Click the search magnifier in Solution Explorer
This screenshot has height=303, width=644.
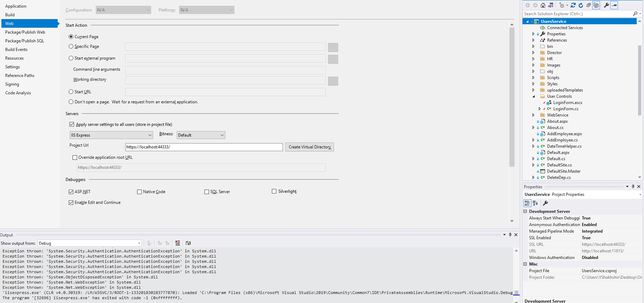tap(635, 14)
